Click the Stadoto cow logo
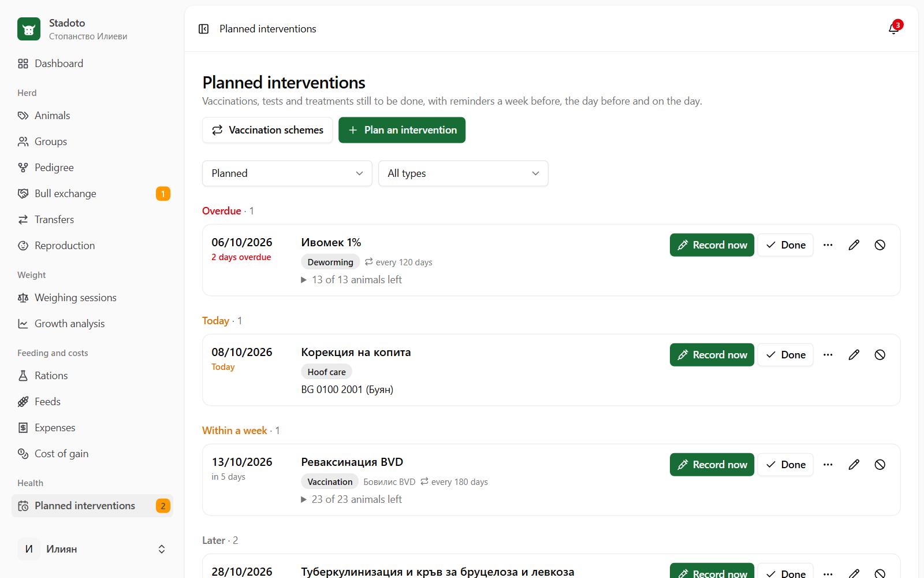 pyautogui.click(x=29, y=29)
